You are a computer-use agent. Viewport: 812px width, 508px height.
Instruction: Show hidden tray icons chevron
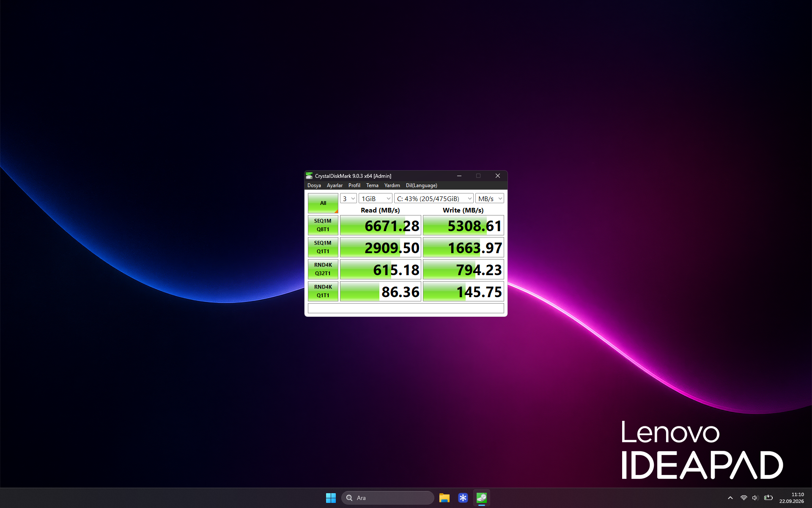pos(730,498)
